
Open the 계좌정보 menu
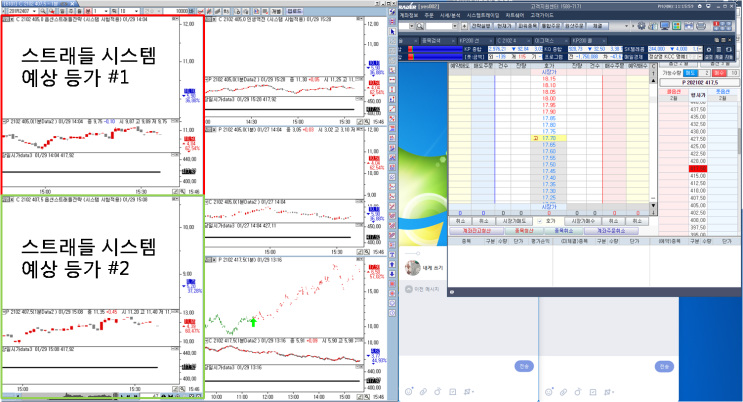point(408,15)
